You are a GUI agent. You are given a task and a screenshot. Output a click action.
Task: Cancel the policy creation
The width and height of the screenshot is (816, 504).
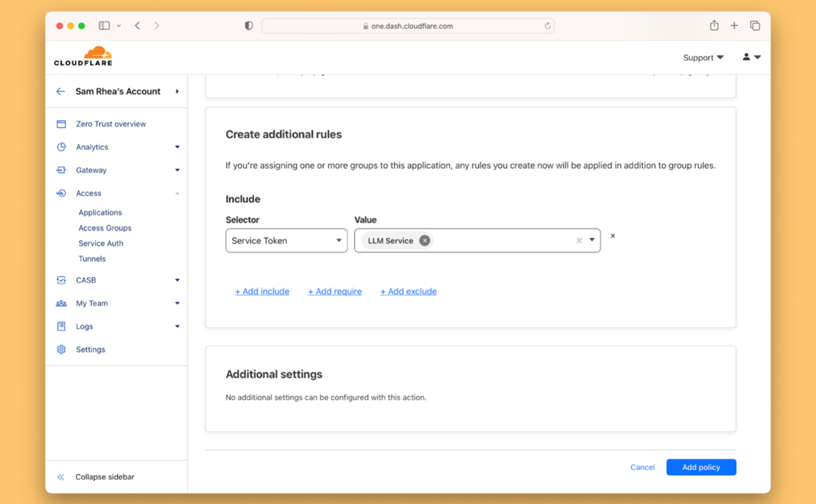click(x=643, y=467)
